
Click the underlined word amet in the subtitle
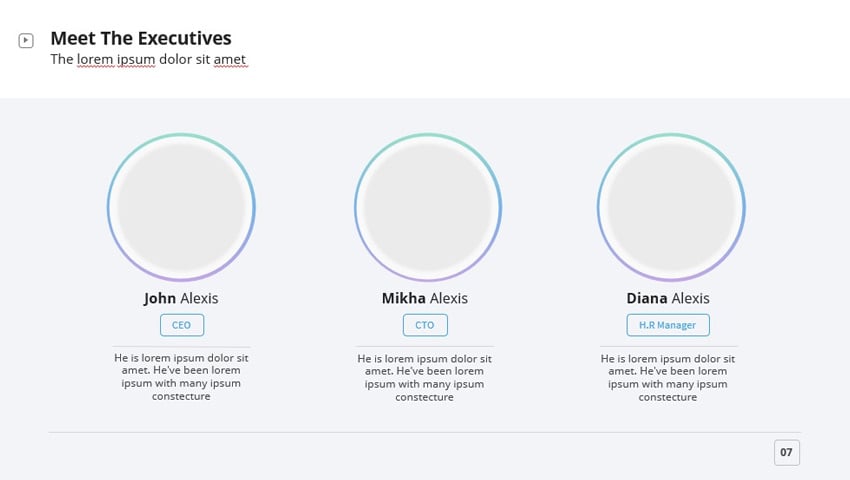(x=229, y=59)
